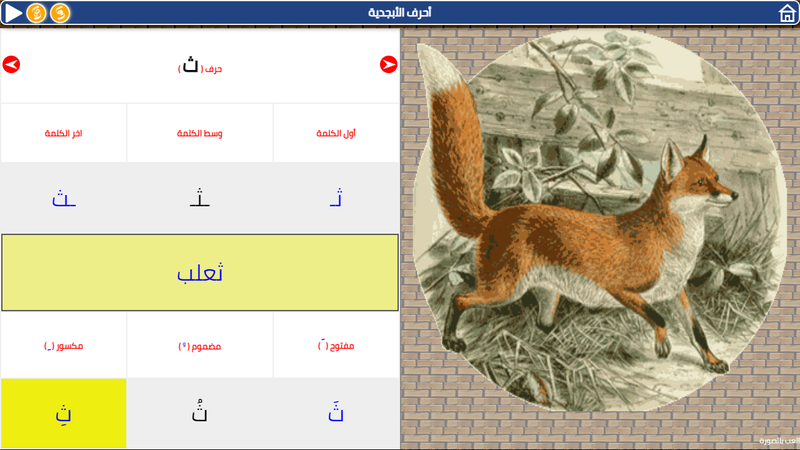Go to previous letter with left red arrow
The width and height of the screenshot is (800, 450).
pos(11,65)
